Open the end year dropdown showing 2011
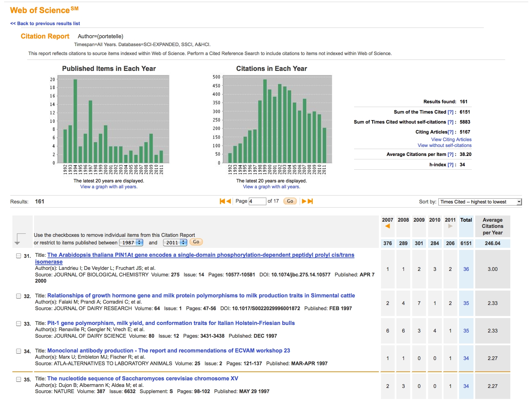The image size is (532, 400). pyautogui.click(x=175, y=242)
